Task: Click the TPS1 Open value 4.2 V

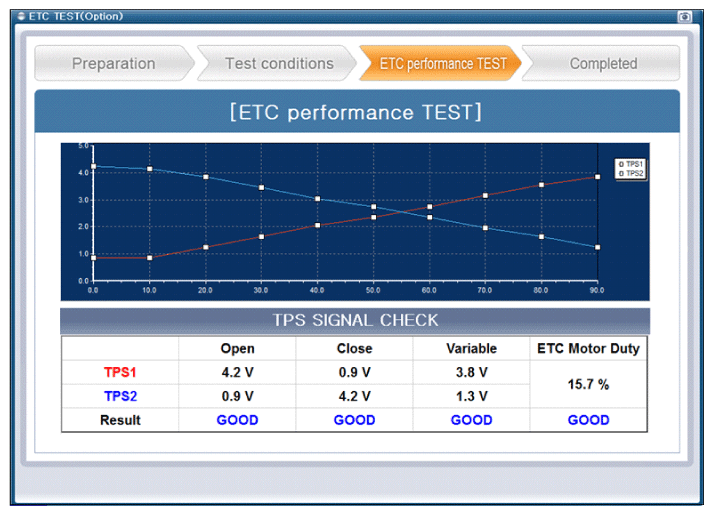Action: tap(237, 372)
